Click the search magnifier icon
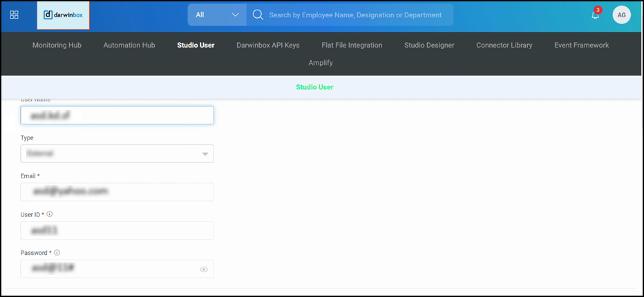The width and height of the screenshot is (644, 297). (258, 15)
